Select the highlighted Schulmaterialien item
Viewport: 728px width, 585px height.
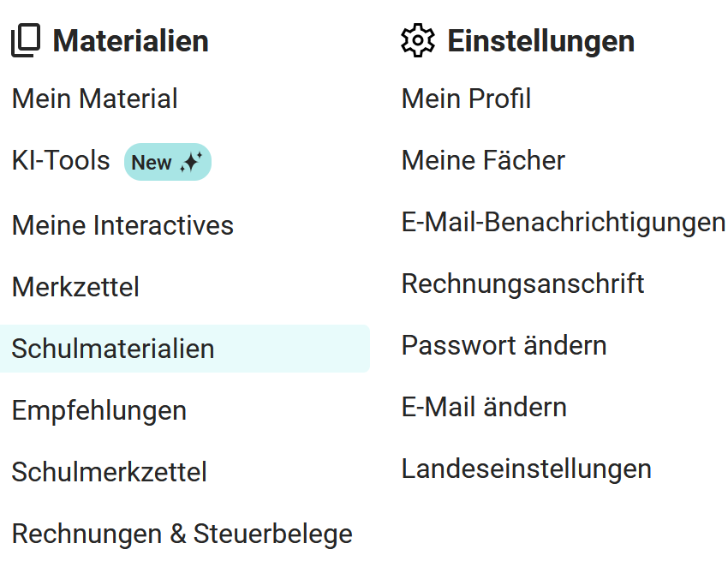tap(113, 349)
